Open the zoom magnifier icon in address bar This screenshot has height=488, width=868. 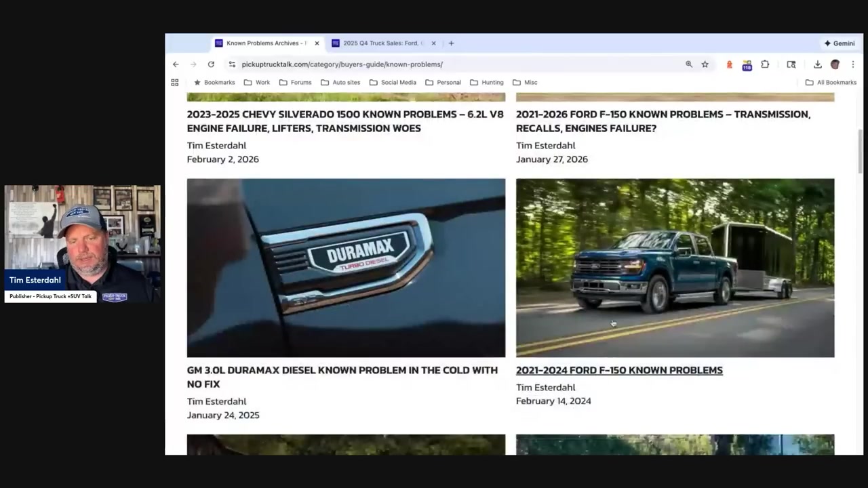click(689, 64)
